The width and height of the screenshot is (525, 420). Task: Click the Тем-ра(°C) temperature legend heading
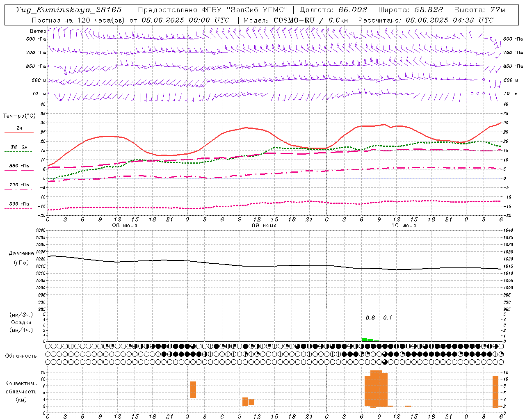click(19, 116)
